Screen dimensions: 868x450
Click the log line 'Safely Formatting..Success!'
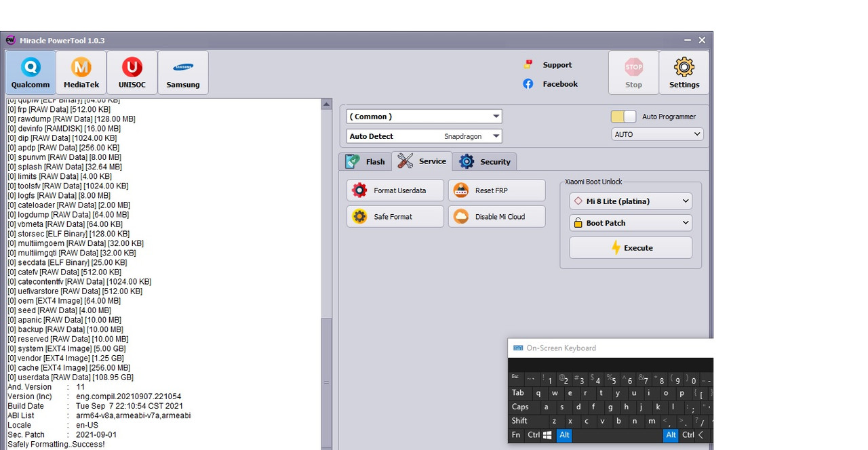click(56, 445)
